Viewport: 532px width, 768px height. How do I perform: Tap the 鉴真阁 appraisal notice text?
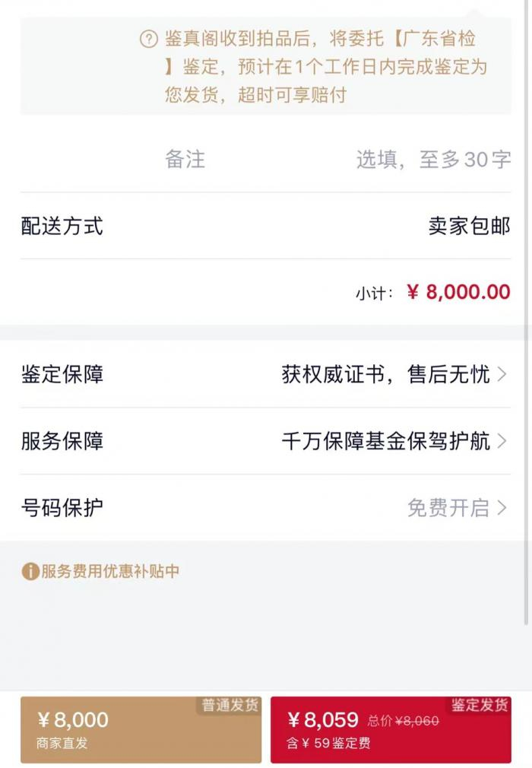(x=325, y=67)
